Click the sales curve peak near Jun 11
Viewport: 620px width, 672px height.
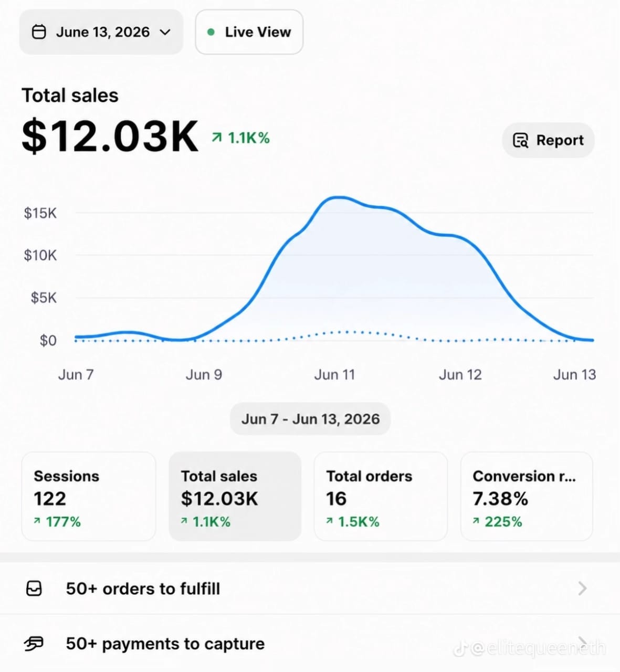[x=338, y=197]
